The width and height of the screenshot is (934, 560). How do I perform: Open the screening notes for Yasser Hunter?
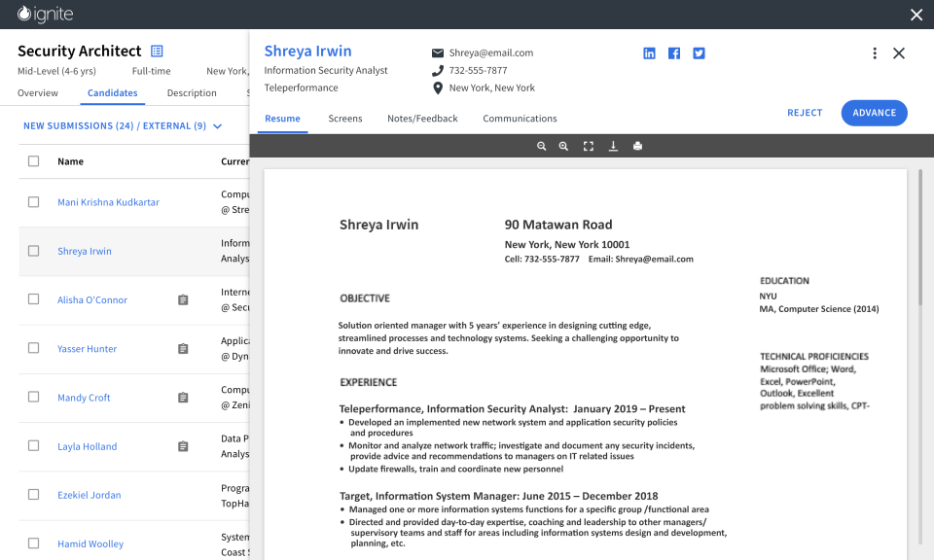183,348
